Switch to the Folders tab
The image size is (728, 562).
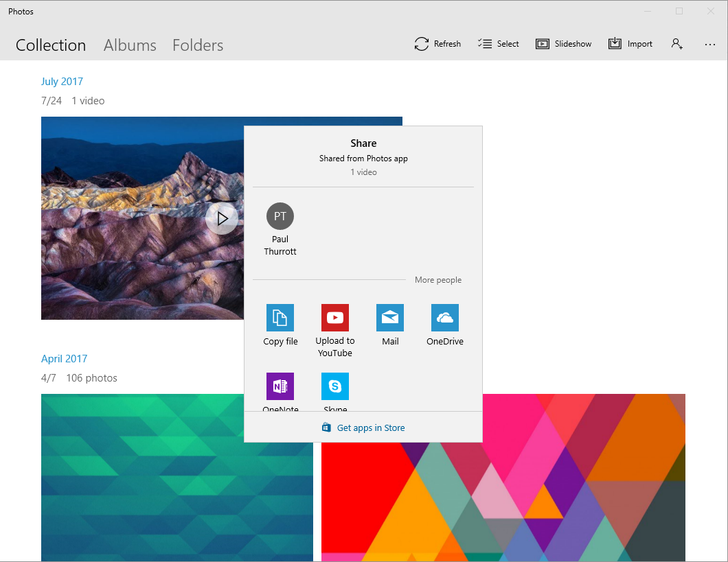198,45
